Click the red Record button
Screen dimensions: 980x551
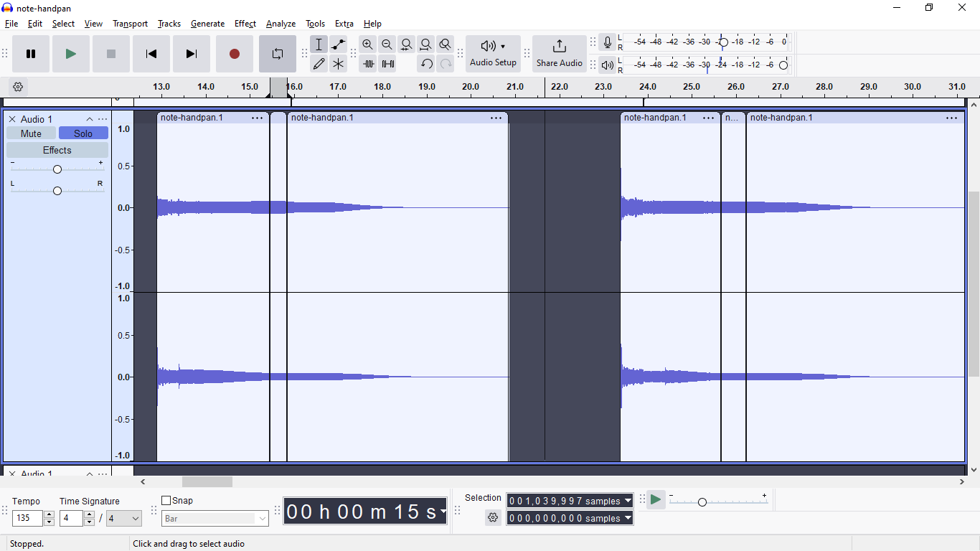pyautogui.click(x=235, y=54)
